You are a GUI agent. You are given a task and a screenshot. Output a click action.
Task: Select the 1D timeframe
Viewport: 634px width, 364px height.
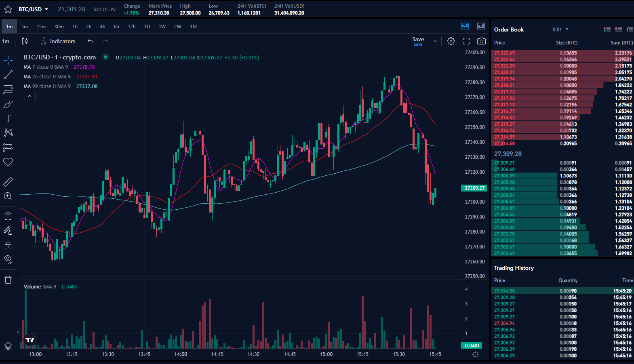(x=147, y=27)
